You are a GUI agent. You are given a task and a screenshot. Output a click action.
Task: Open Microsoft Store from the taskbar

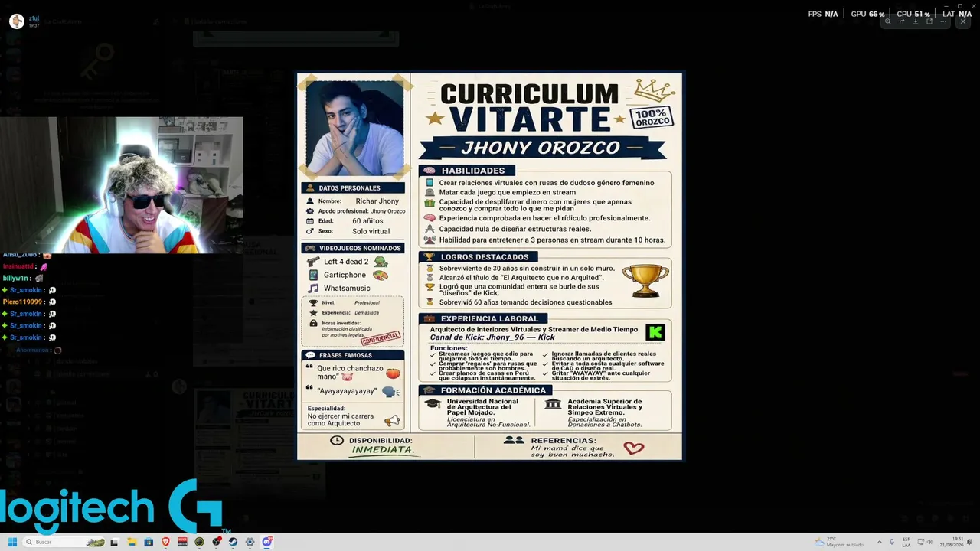coord(149,542)
